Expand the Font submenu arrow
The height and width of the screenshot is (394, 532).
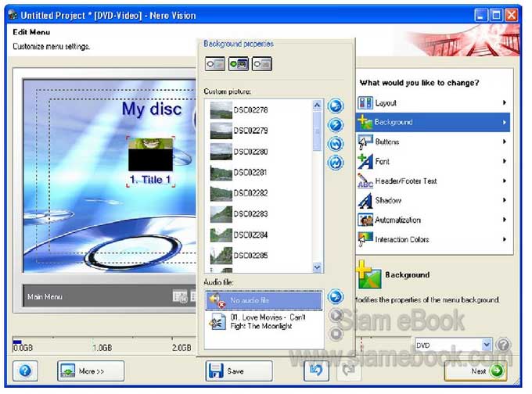[x=505, y=161]
